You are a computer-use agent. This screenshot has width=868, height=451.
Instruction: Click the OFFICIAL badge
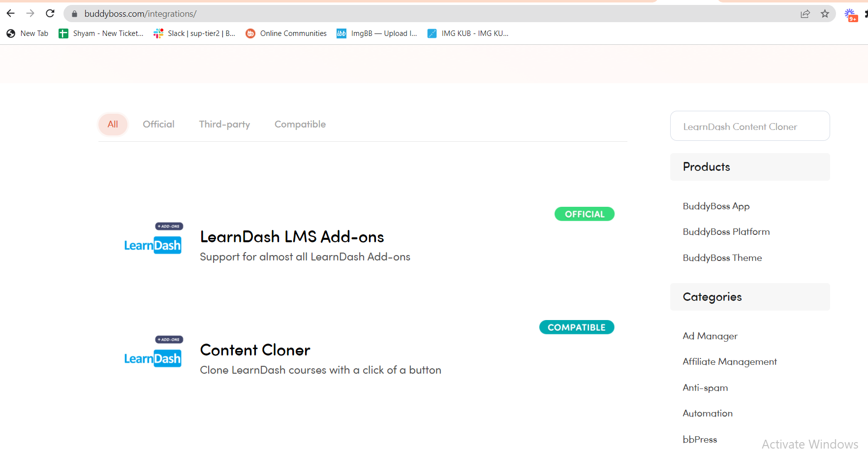(585, 214)
